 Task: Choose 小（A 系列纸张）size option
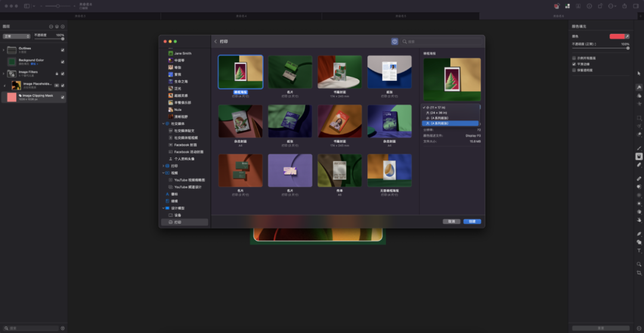pyautogui.click(x=450, y=118)
